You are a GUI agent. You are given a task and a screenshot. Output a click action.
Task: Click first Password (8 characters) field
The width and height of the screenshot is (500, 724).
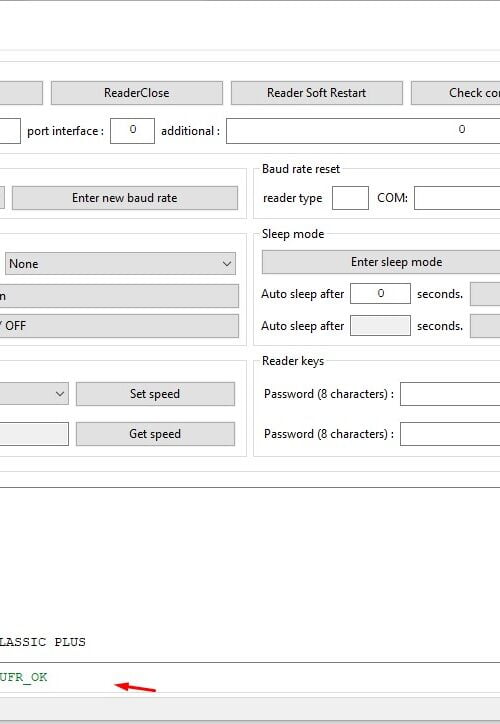(x=450, y=394)
